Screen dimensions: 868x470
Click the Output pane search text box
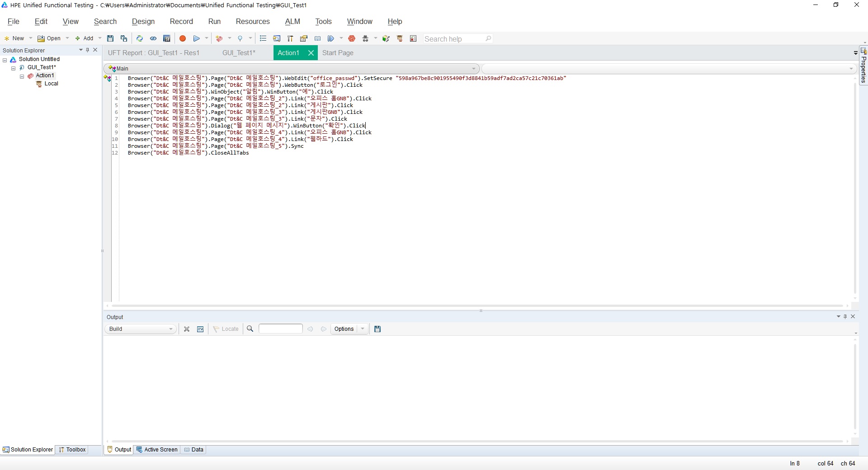[280, 329]
